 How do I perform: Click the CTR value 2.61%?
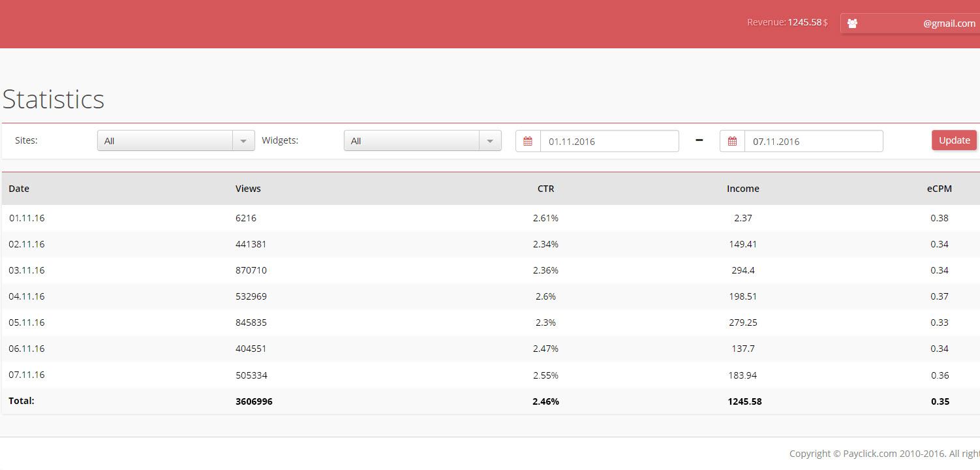[x=545, y=218]
